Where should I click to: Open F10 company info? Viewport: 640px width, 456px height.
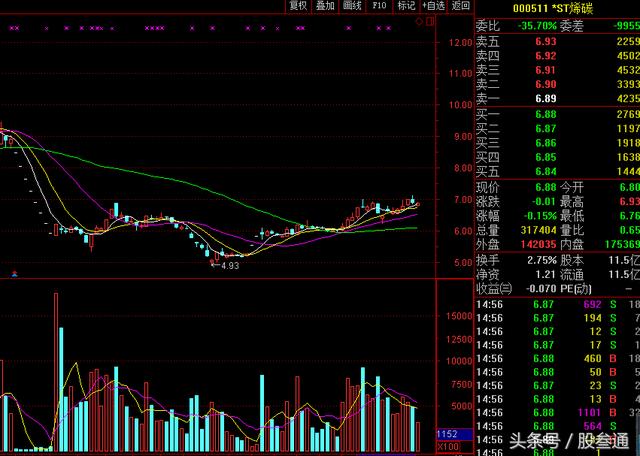coord(379,6)
